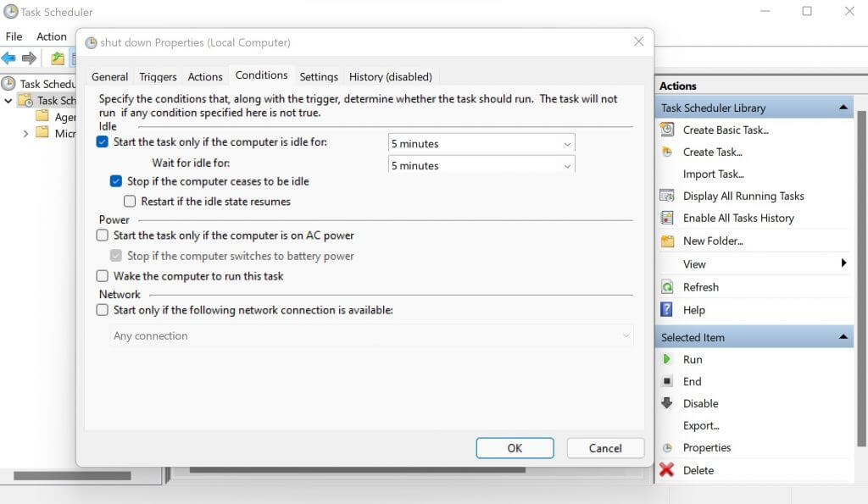
Task: Enable Start only if network connection is available
Action: pyautogui.click(x=103, y=310)
